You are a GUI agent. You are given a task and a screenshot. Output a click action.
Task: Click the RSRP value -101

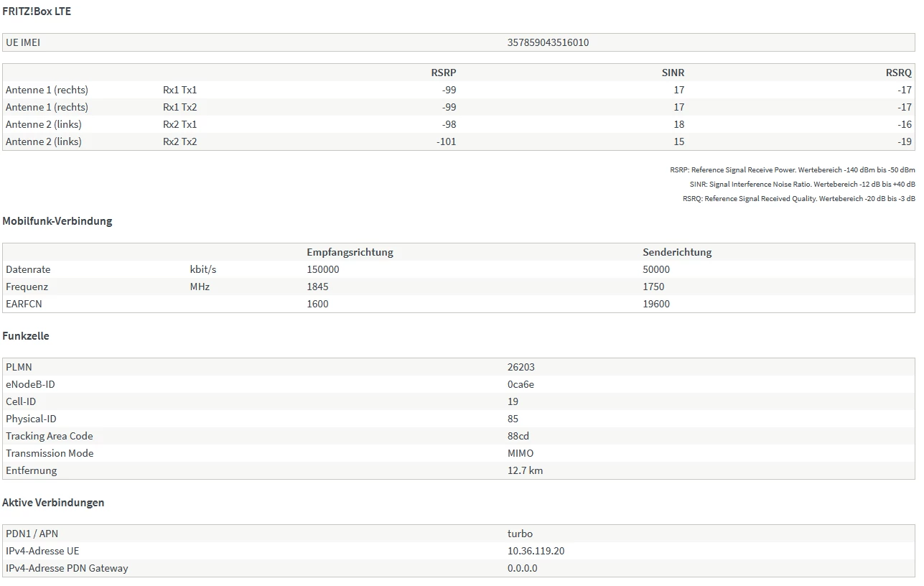(447, 141)
